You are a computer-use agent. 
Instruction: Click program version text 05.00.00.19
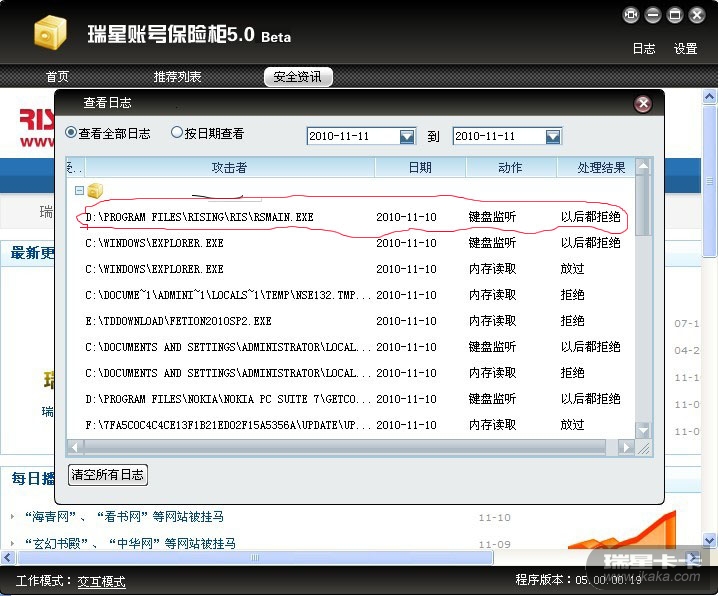(608, 580)
